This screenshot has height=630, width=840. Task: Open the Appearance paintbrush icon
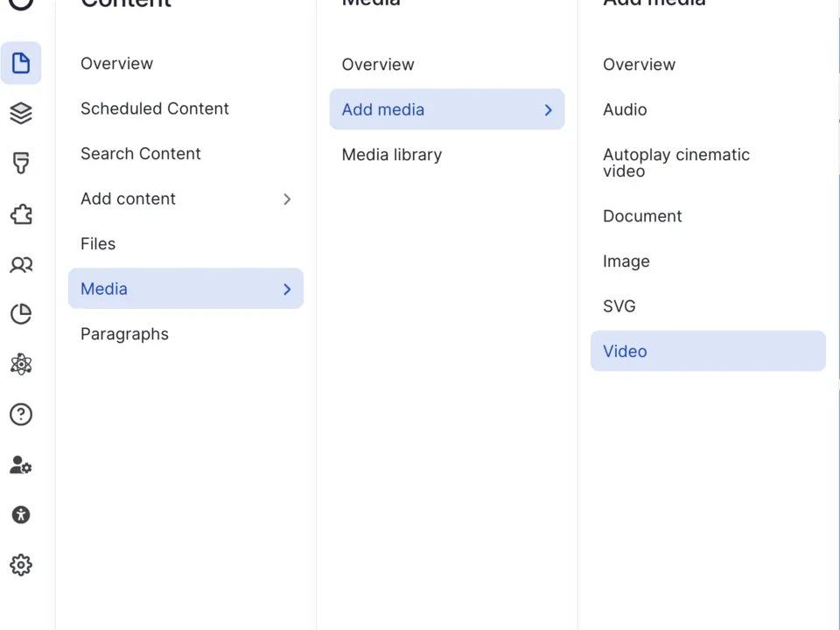coord(21,163)
